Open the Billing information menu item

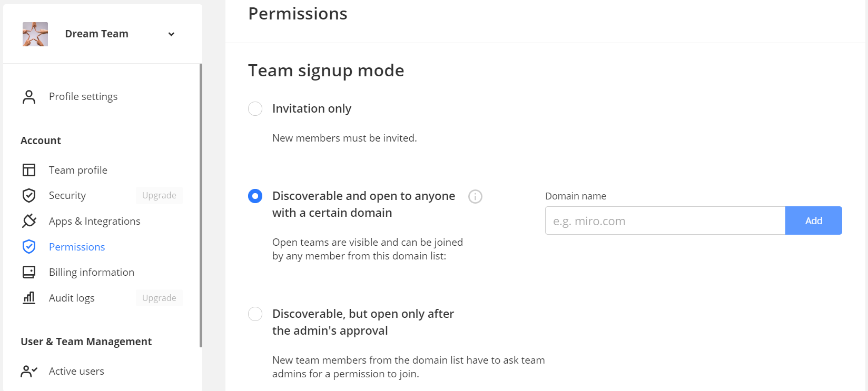[x=92, y=272]
